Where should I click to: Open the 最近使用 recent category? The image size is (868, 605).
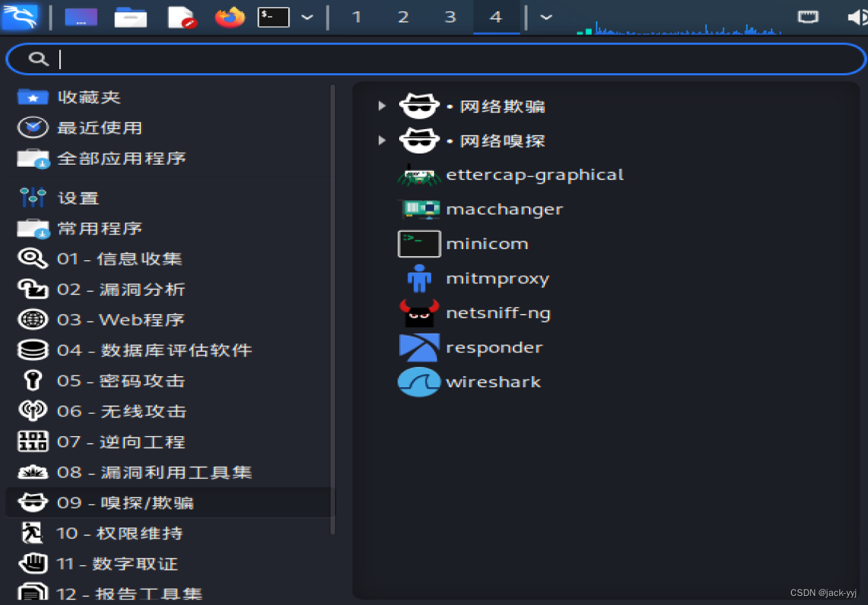point(167,128)
